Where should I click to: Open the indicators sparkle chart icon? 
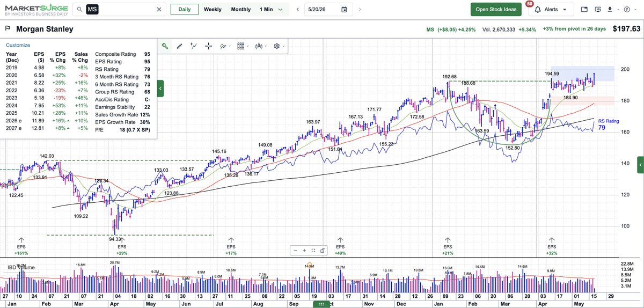(x=223, y=46)
